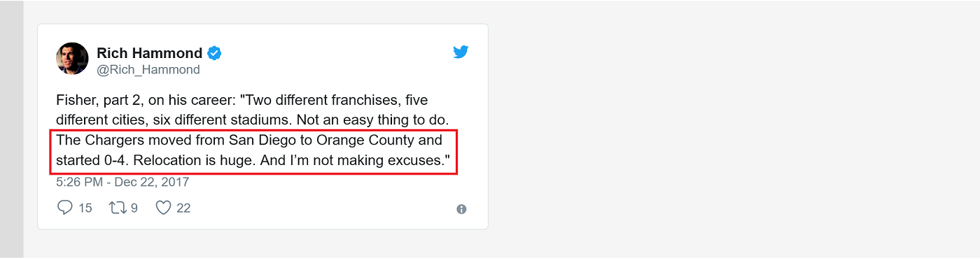
Task: Click the red-highlighted Chargers sentence
Action: coord(253,152)
